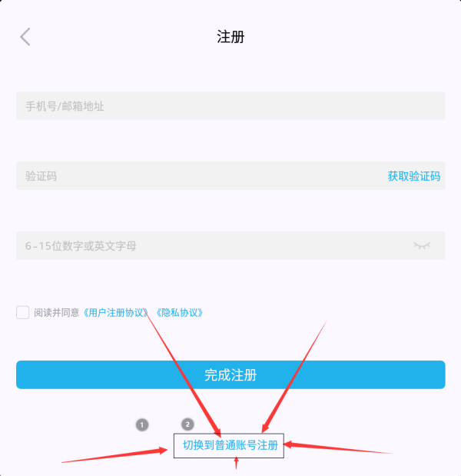Click the gray circle badge numbered 1
Screen dimensions: 461x476
[142, 424]
